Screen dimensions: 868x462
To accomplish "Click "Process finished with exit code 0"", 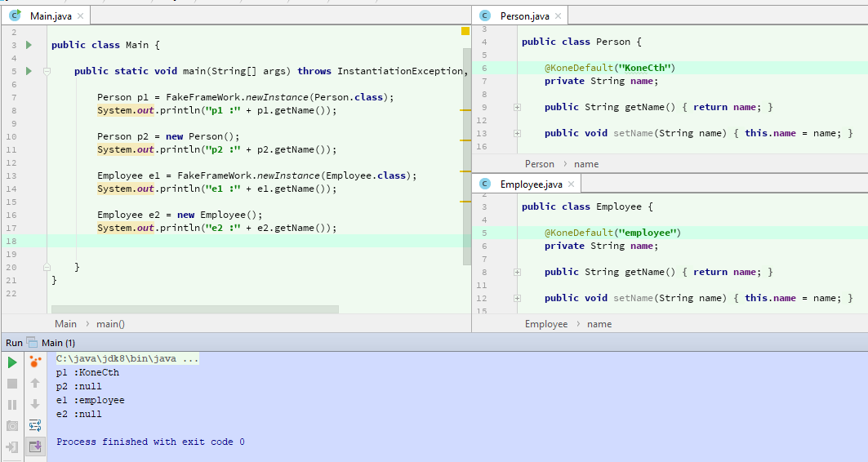I will (x=150, y=442).
